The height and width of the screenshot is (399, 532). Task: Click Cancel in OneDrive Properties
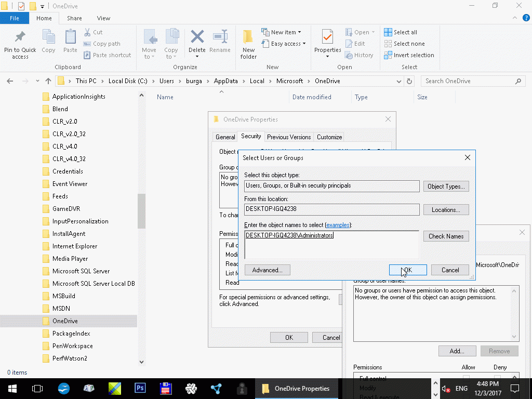click(327, 338)
